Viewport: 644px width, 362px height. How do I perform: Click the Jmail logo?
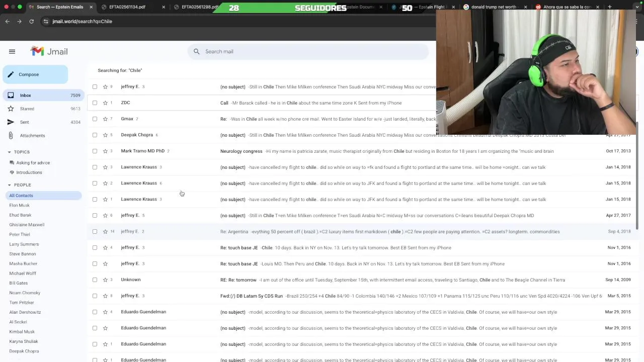[49, 51]
